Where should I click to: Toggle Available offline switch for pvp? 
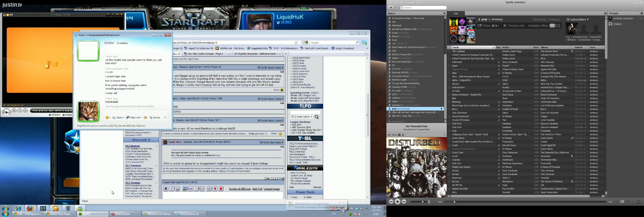click(x=555, y=26)
